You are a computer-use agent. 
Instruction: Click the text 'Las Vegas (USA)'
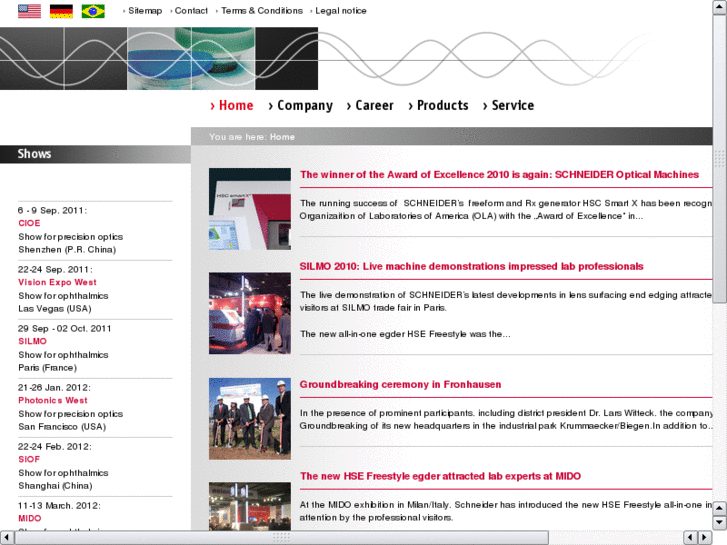click(55, 308)
